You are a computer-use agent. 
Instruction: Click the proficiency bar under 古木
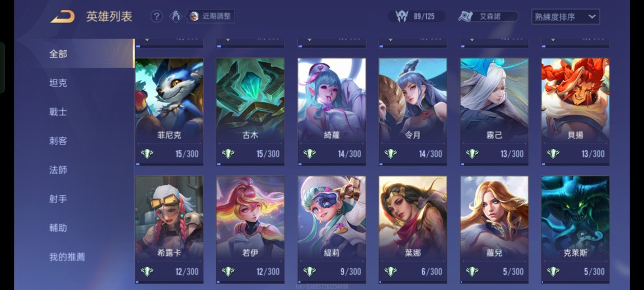(250, 164)
